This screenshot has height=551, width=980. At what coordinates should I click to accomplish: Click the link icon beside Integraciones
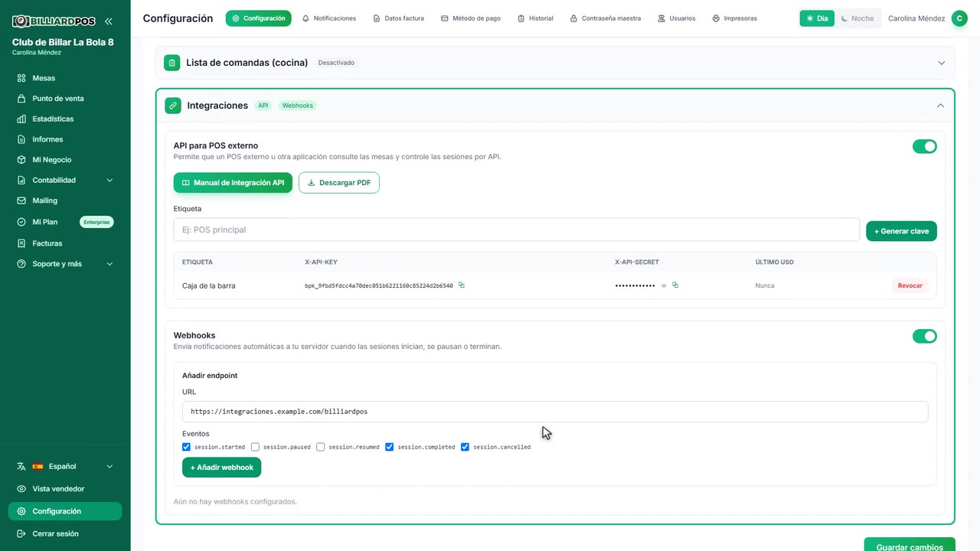point(173,106)
